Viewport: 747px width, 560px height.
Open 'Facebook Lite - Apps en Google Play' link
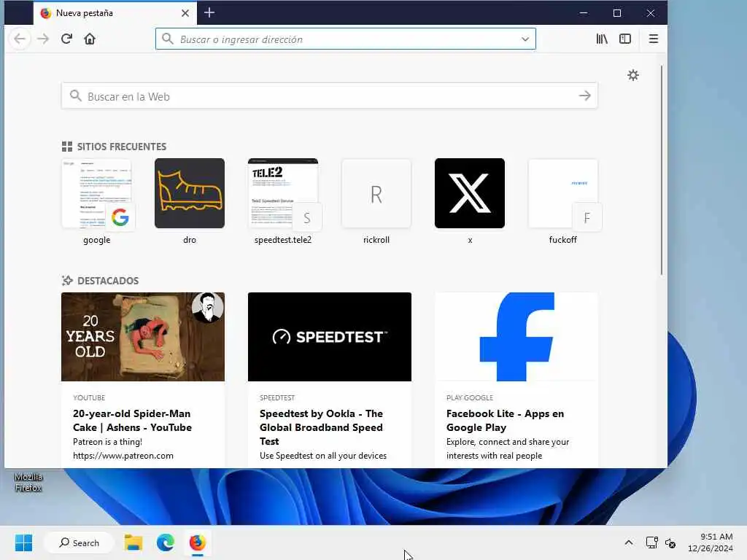click(x=505, y=421)
